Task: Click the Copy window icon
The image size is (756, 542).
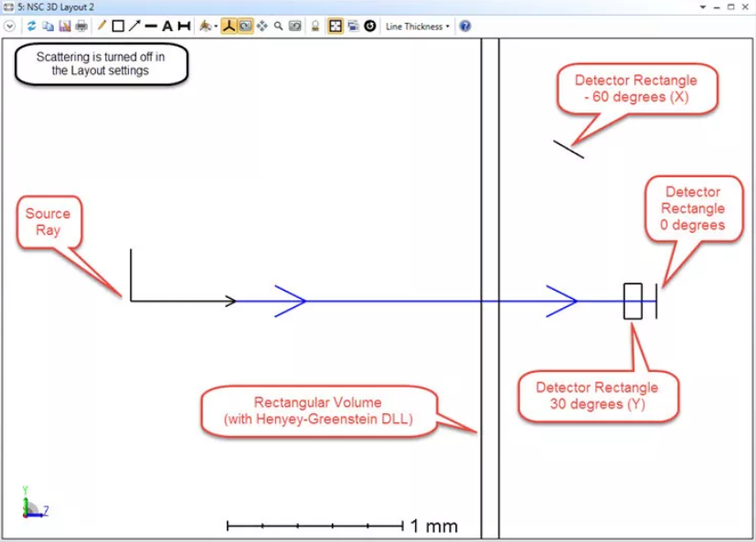Action: point(48,27)
